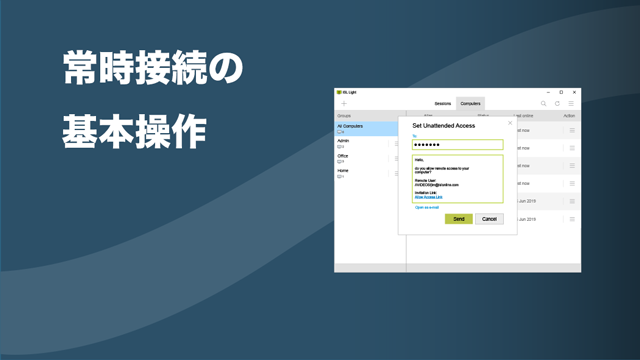Click the refresh icon in the ISL Light toolbar
This screenshot has height=360, width=640.
coord(557,104)
